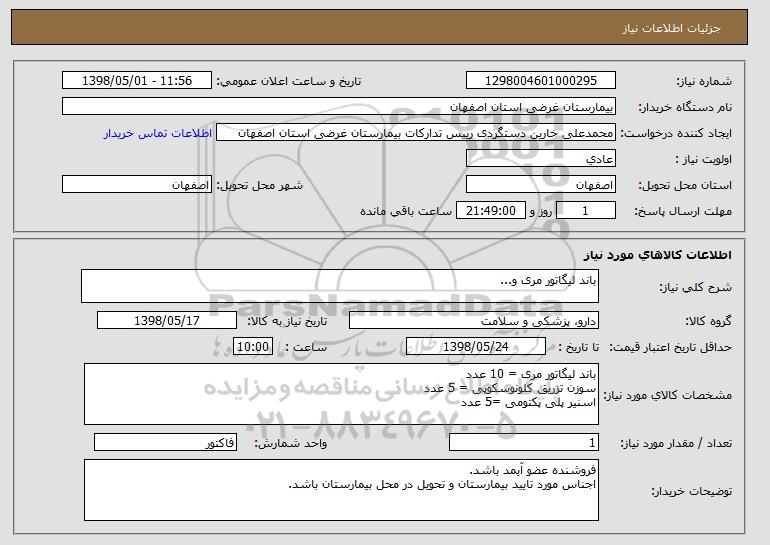Click the شماره نیاز field 1298004601000295
Screen dimensions: 770x545
541,81
